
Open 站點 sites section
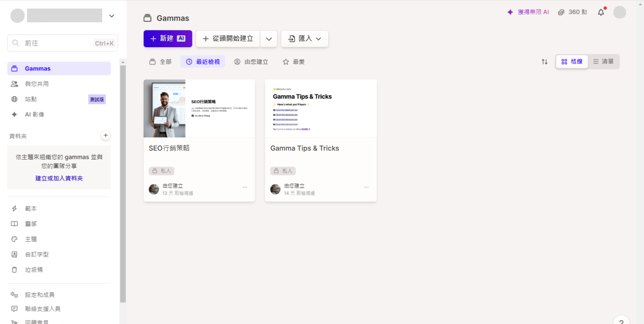pos(59,99)
